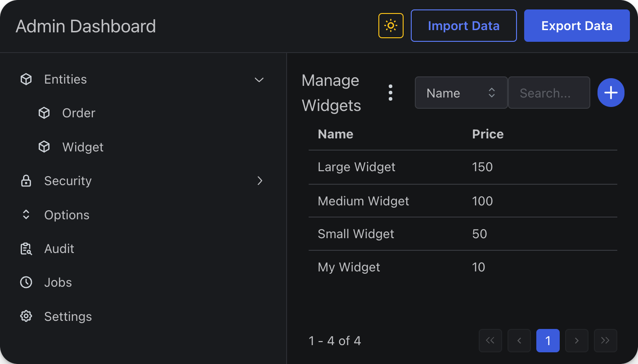Viewport: 638px width, 364px height.
Task: Toggle light mode with the sun icon
Action: click(x=391, y=26)
